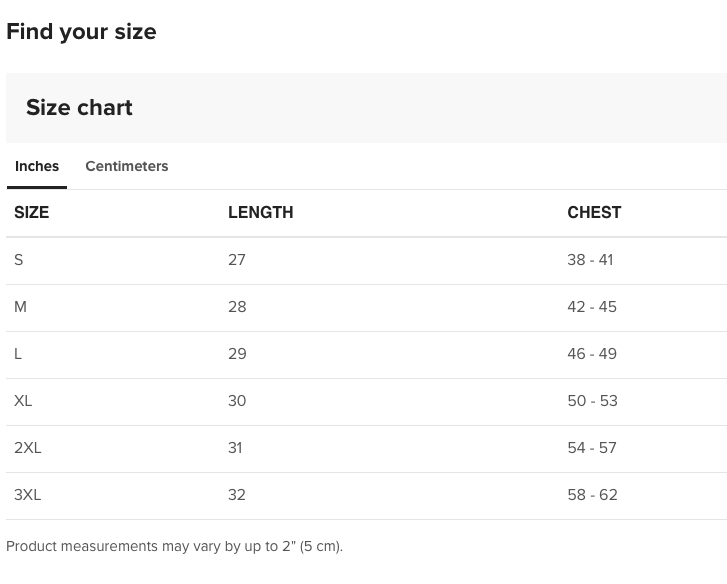Select the L size row

18,354
